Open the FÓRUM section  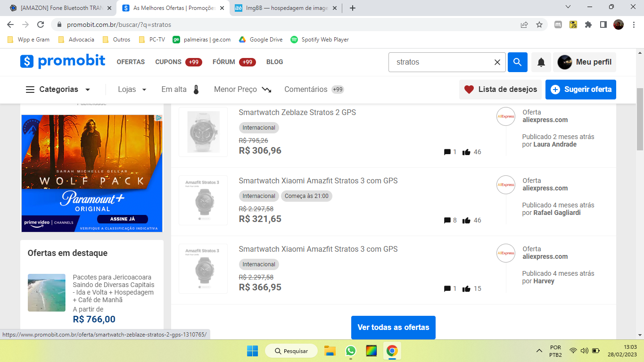[x=234, y=62]
